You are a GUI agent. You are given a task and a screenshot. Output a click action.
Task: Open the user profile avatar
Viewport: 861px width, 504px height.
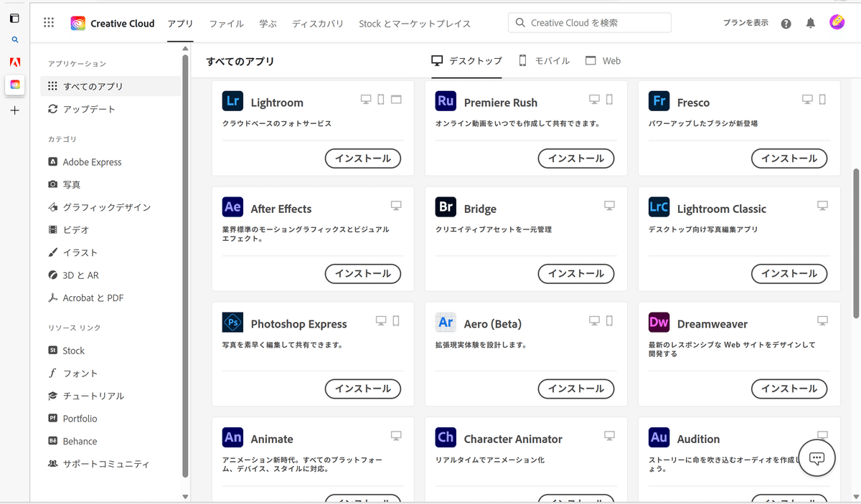click(x=837, y=23)
